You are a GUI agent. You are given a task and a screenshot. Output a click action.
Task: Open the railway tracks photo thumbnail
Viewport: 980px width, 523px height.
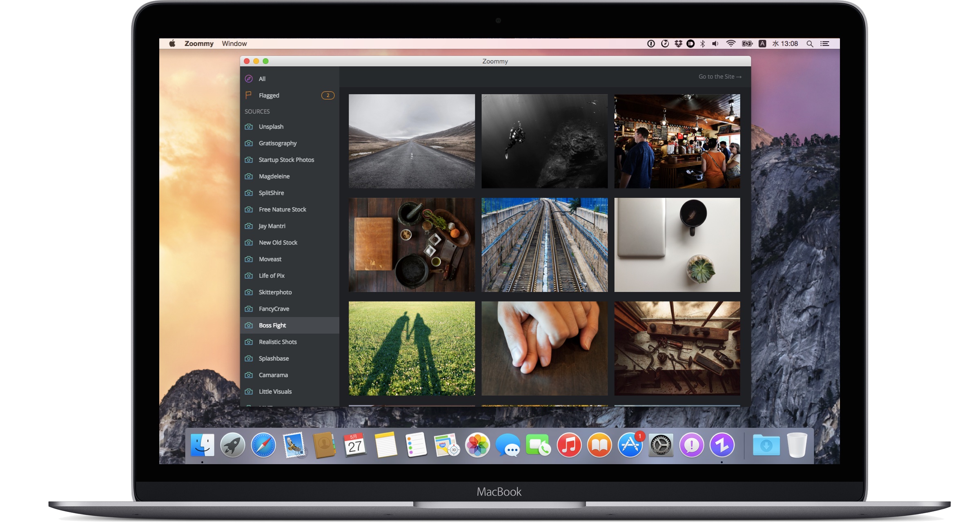point(544,245)
